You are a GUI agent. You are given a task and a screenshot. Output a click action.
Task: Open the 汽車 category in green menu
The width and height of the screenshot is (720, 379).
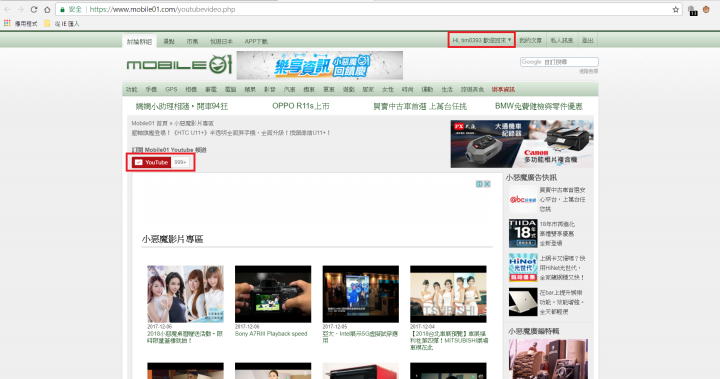pos(289,90)
